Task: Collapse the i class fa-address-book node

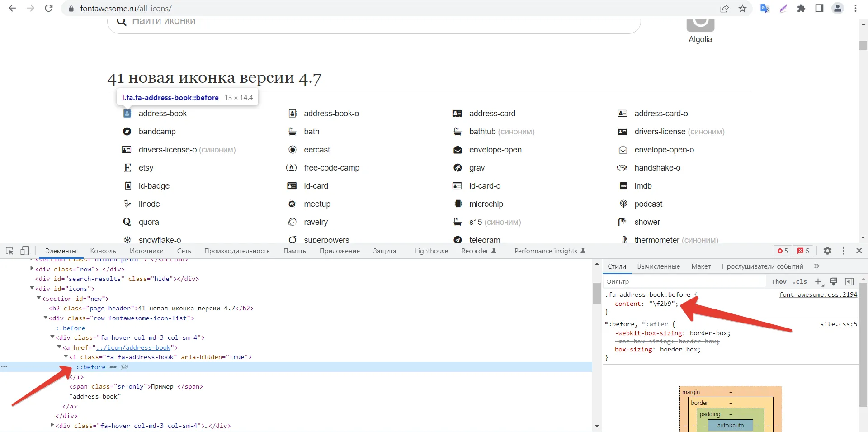Action: [x=66, y=357]
